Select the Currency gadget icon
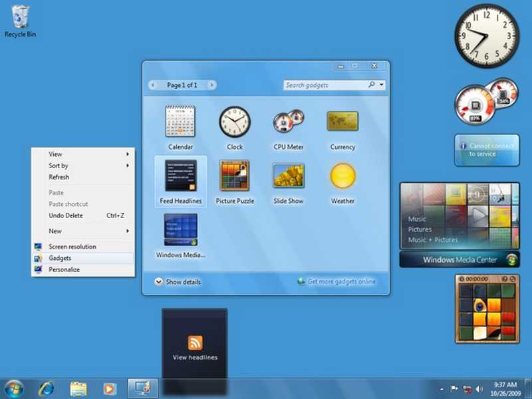532x399 pixels. pos(342,121)
